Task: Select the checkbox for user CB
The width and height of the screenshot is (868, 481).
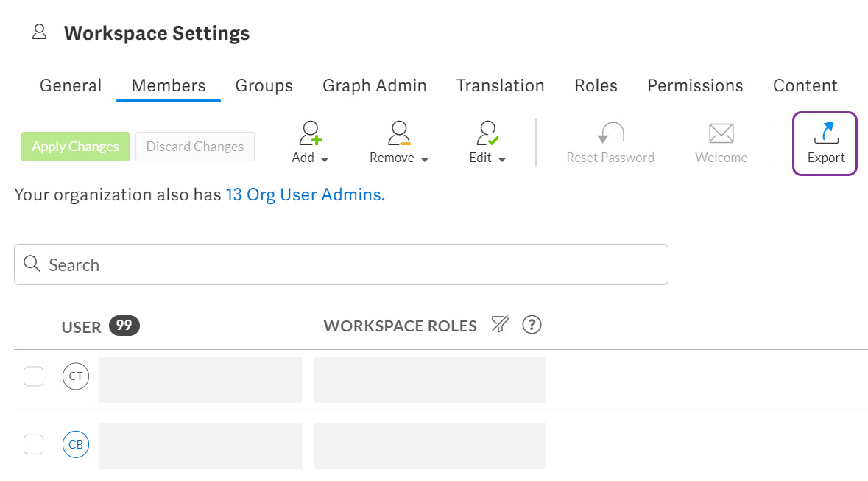Action: (34, 445)
